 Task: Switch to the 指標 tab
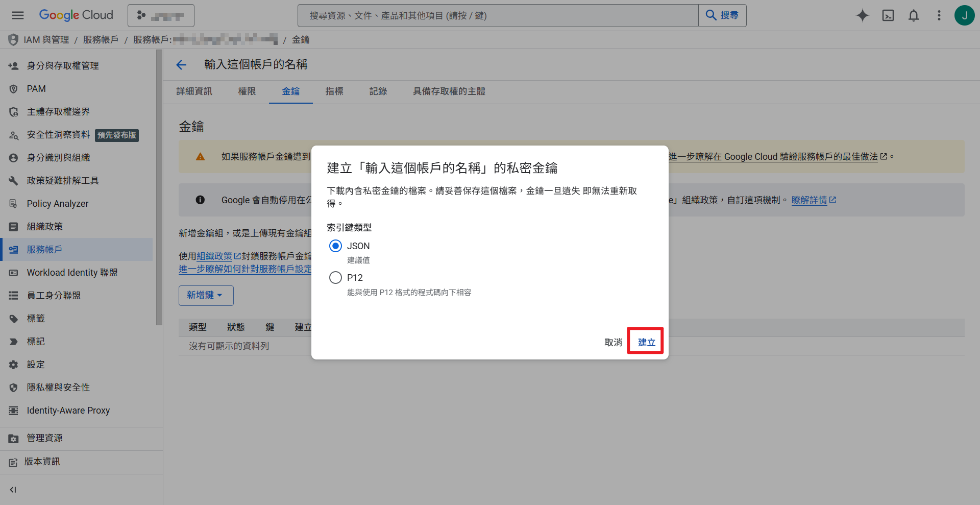click(x=334, y=91)
